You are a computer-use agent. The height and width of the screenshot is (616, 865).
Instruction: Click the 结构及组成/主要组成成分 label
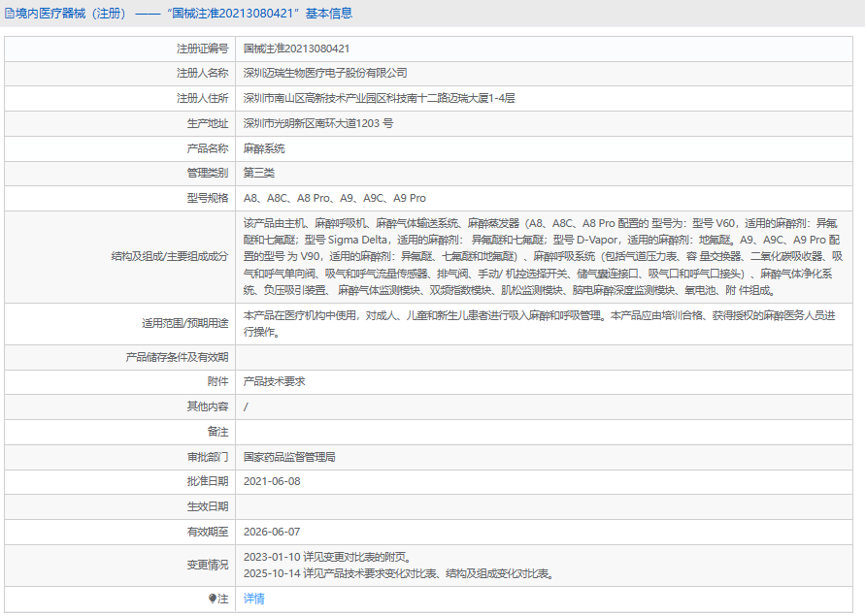coord(169,256)
